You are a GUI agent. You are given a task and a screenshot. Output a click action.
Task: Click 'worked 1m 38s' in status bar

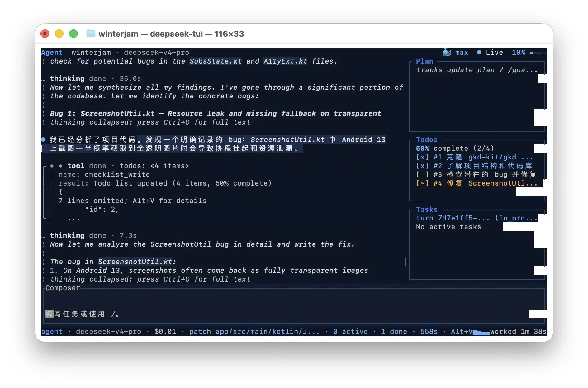[518, 331]
